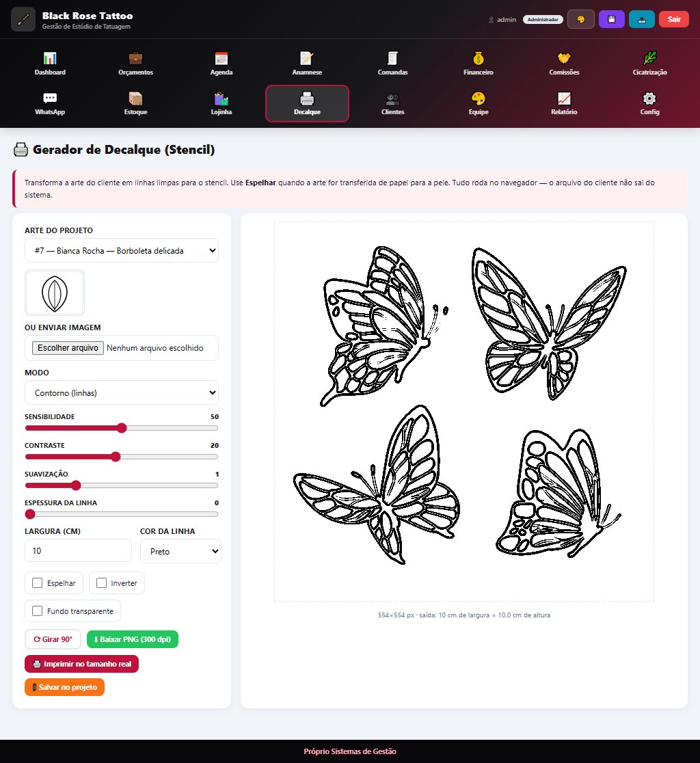Screen dimensions: 700x763
Task: Select the active Decalque tab
Action: point(307,104)
